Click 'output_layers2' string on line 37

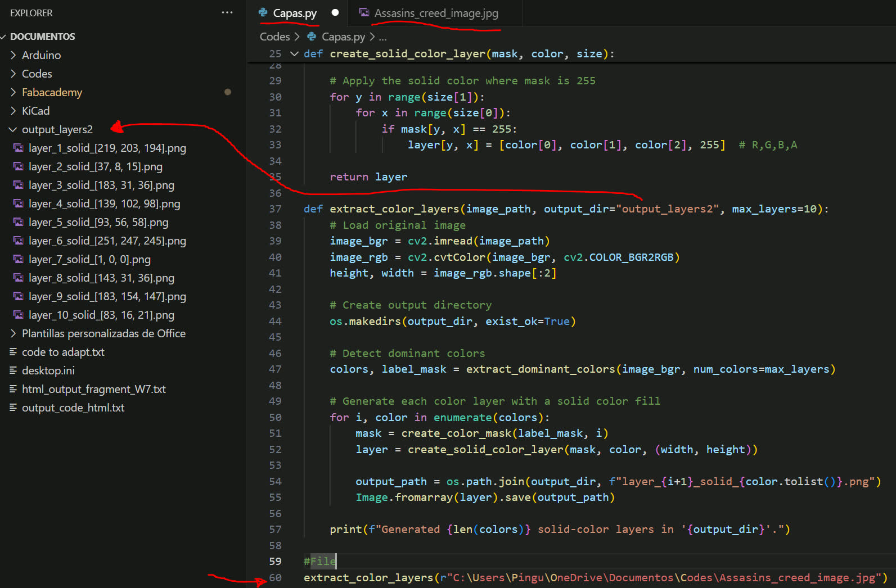click(668, 209)
